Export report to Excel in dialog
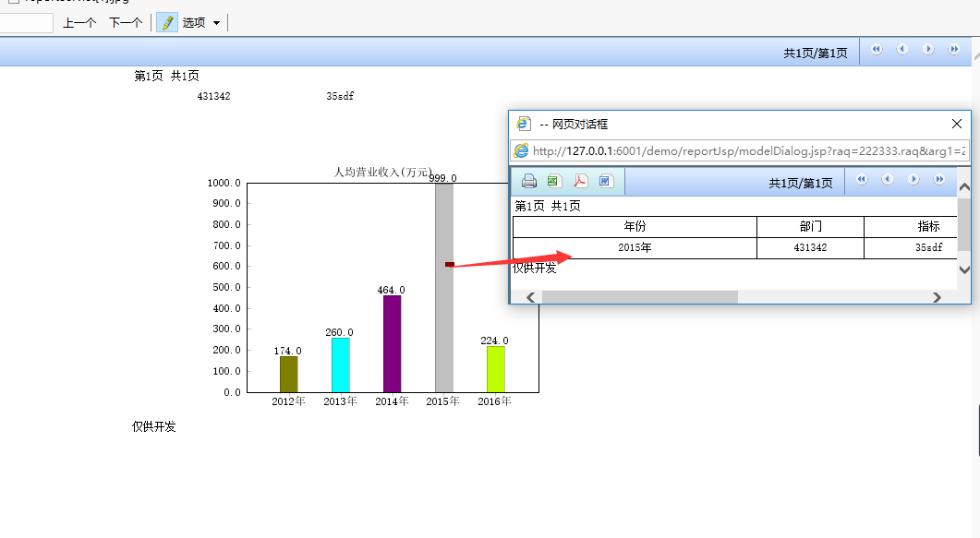This screenshot has width=980, height=538. coord(553,181)
